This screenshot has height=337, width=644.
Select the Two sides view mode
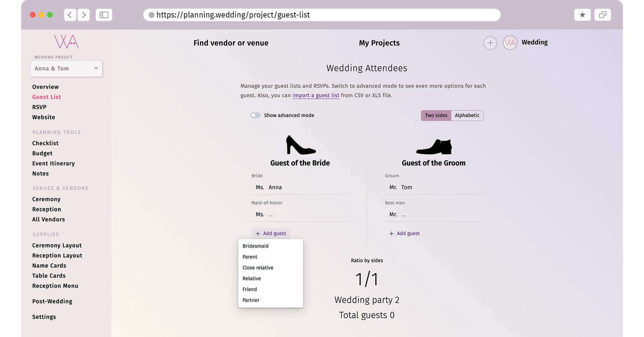[436, 115]
